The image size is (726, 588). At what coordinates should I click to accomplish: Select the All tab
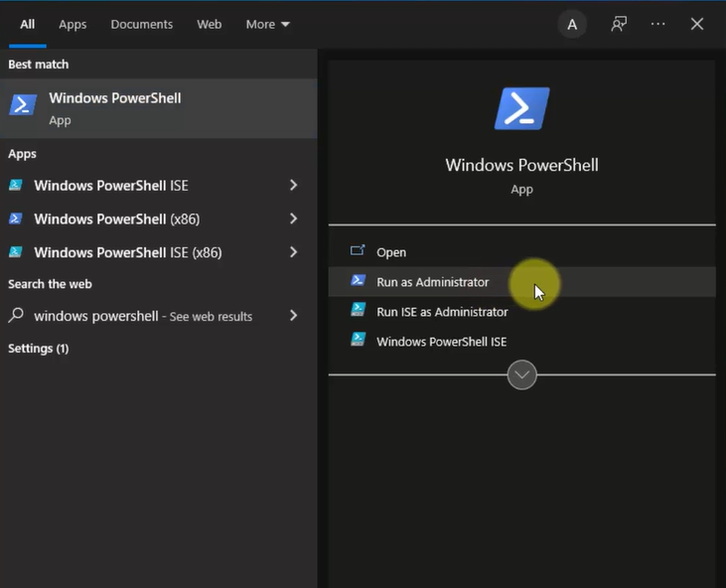click(28, 24)
